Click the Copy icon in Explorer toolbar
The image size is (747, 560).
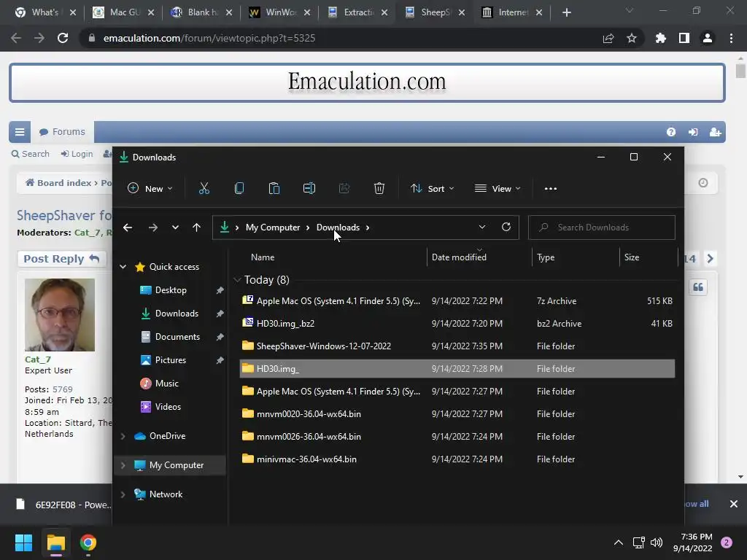[x=239, y=189]
